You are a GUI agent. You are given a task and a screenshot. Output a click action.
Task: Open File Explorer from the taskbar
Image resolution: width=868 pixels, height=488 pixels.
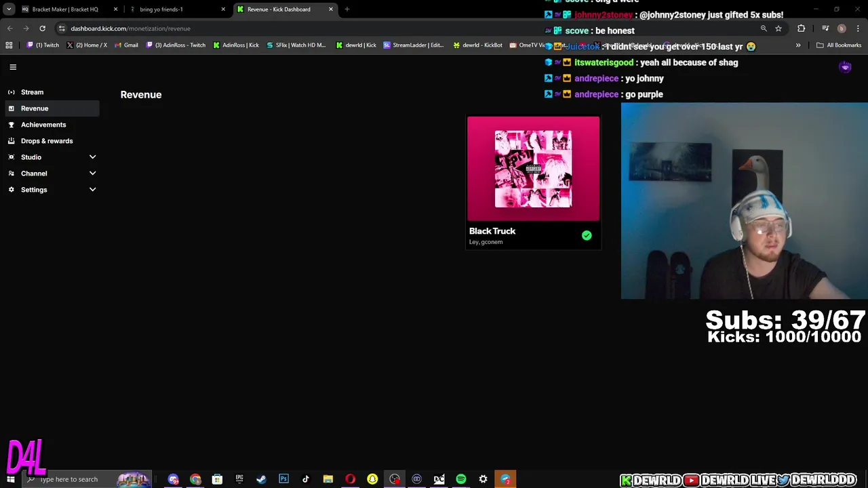coord(328,479)
